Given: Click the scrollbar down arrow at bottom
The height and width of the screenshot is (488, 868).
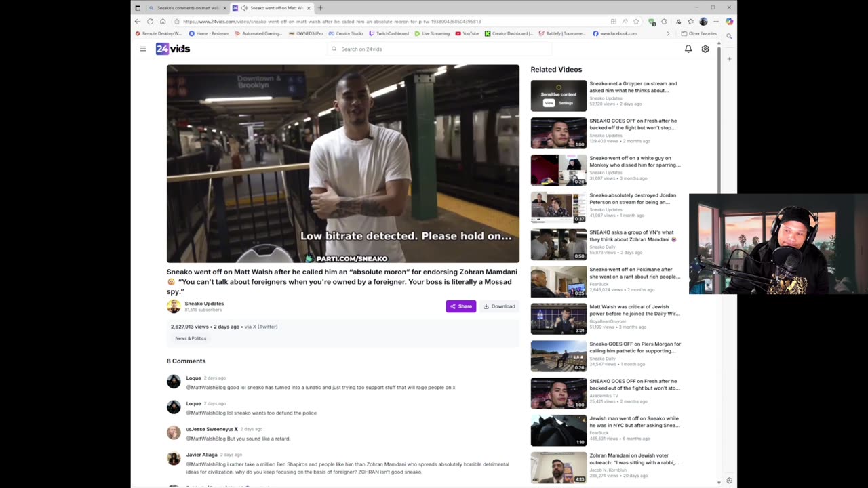Looking at the screenshot, I should point(719,483).
